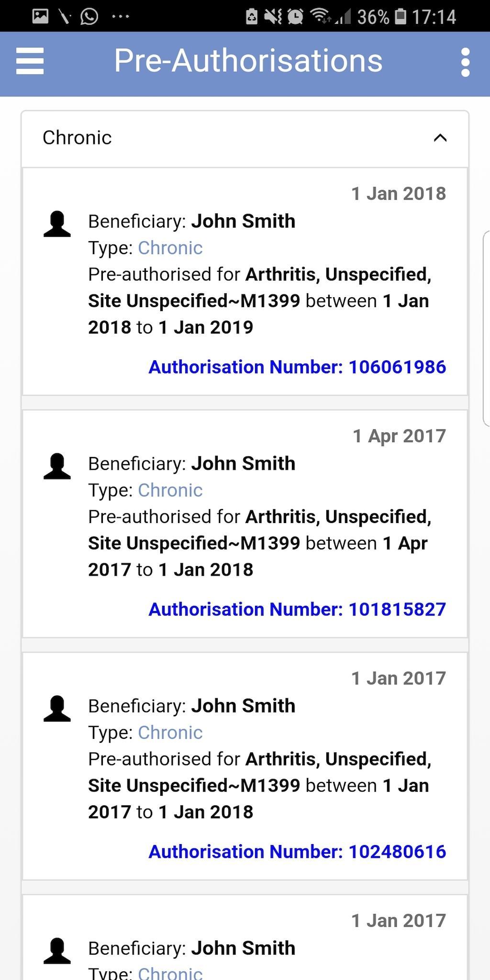Tap Chronic type link in third entry
This screenshot has height=980, width=490.
tap(170, 732)
